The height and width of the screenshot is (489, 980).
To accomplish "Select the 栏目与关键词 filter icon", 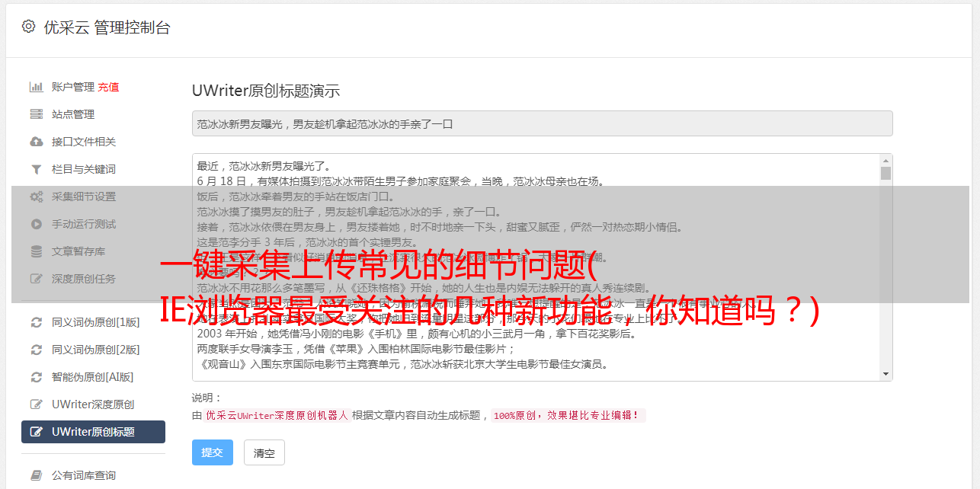I will coord(36,169).
